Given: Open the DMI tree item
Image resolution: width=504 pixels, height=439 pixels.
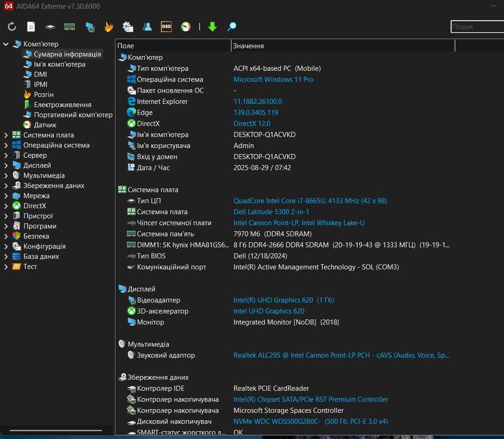Looking at the screenshot, I should click(x=40, y=74).
